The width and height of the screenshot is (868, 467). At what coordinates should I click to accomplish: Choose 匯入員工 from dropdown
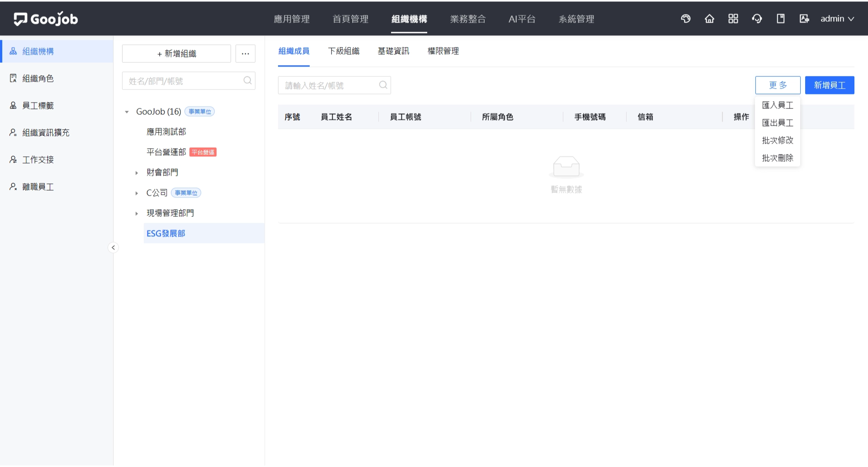point(778,105)
